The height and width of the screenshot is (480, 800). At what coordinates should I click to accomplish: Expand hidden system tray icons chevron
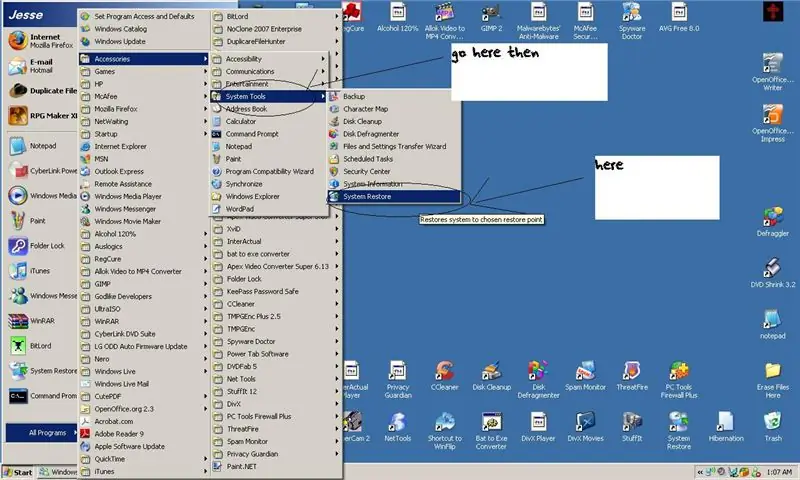click(700, 472)
